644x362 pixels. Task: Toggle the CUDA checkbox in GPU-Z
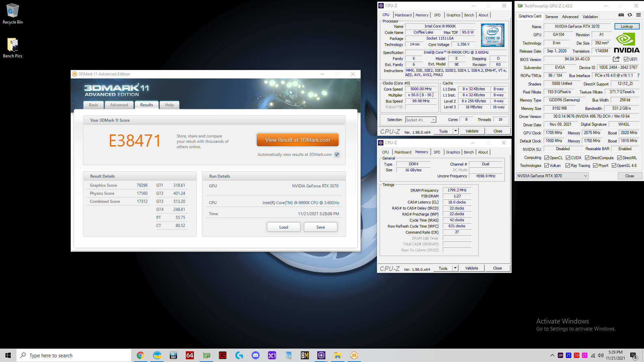(x=568, y=158)
